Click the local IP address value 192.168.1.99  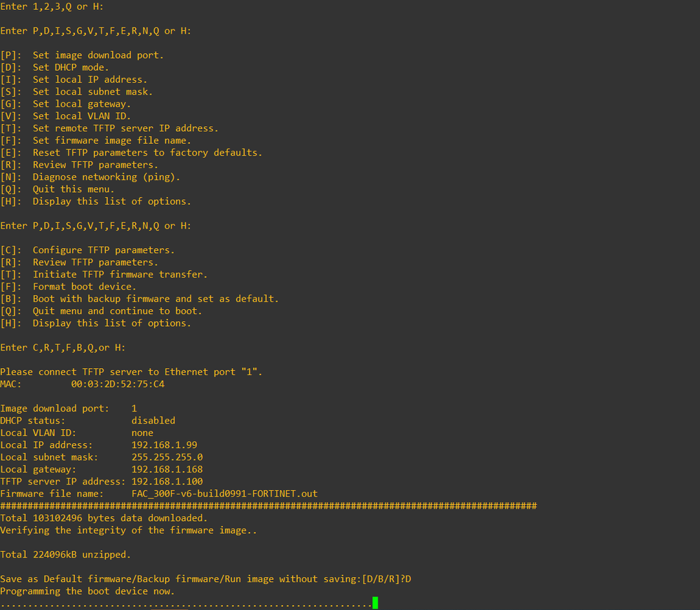tap(164, 445)
